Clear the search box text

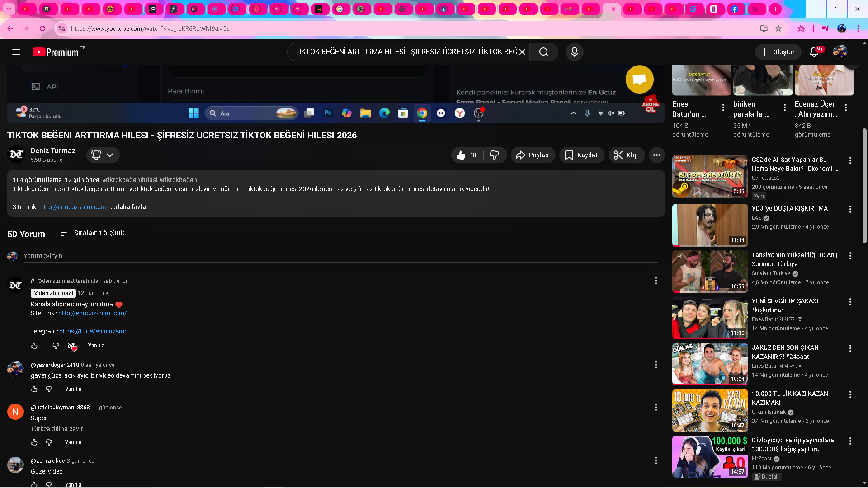522,52
